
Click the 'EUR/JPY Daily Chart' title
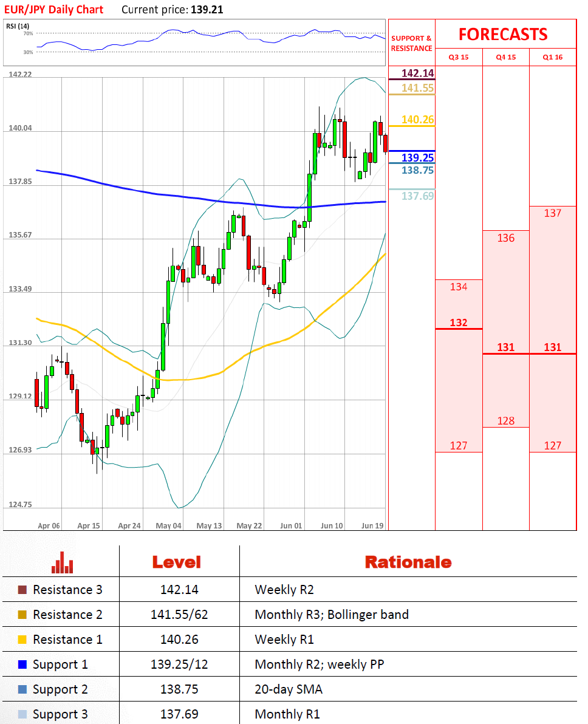pos(53,10)
